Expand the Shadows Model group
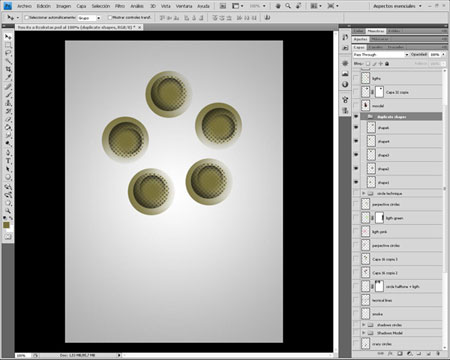Image resolution: width=450 pixels, height=360 pixels. [x=364, y=333]
